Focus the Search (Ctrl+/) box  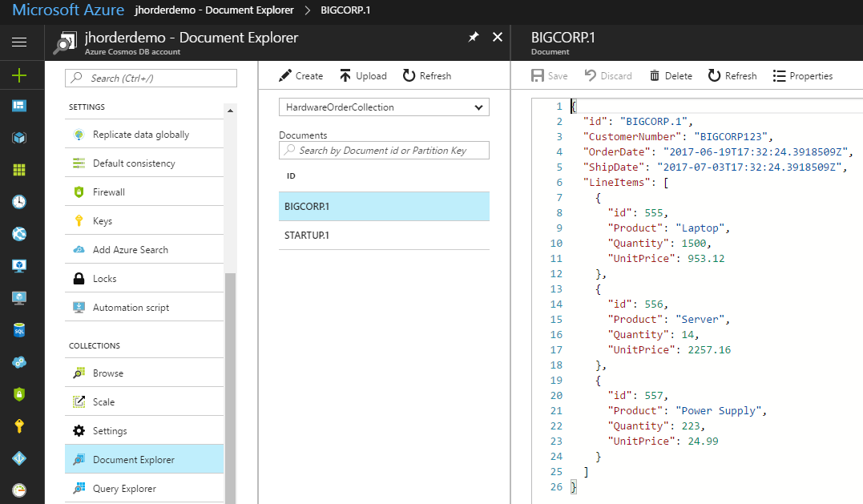pos(151,79)
